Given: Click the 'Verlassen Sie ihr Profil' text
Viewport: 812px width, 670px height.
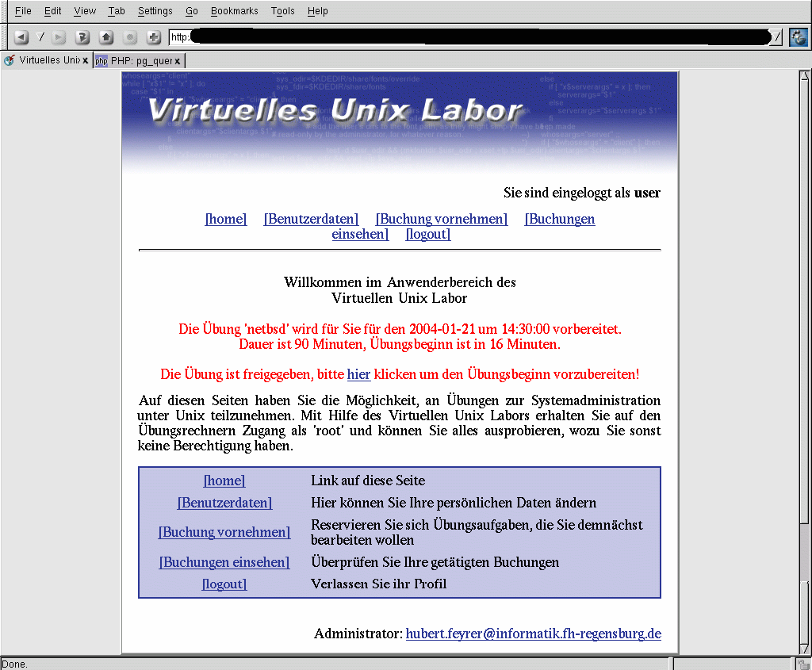Looking at the screenshot, I should pyautogui.click(x=378, y=584).
